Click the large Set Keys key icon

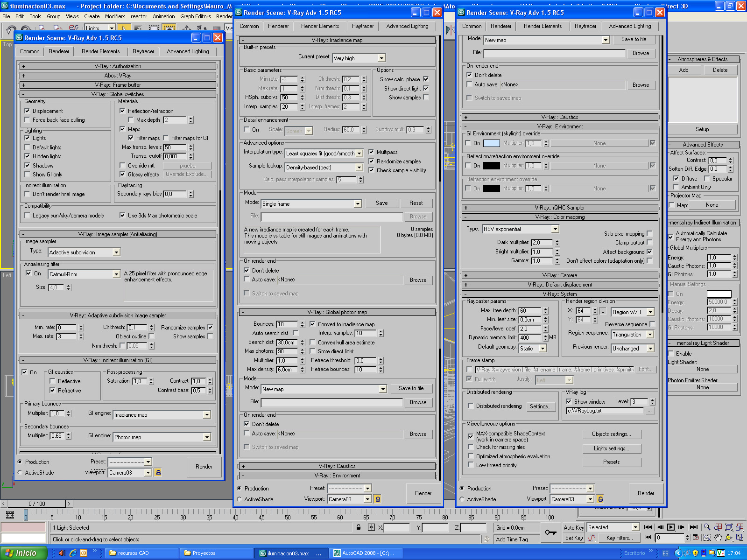(x=550, y=532)
